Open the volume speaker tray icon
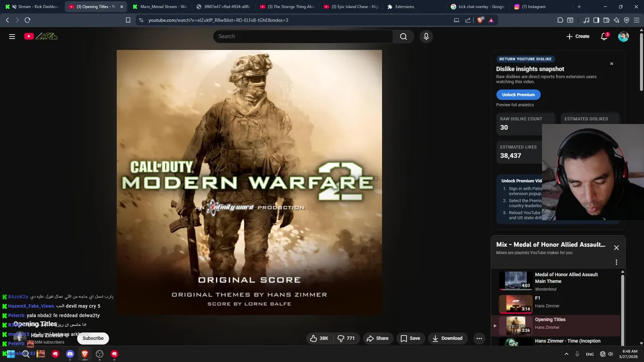Screen dimensions: 644x362 click(610, 354)
